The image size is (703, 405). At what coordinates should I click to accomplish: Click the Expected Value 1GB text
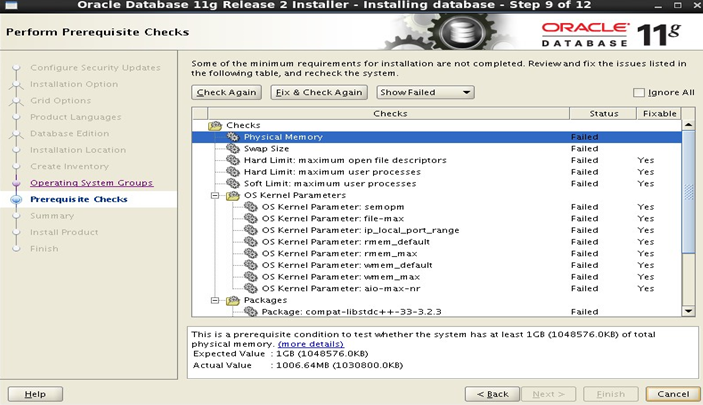[x=322, y=354]
